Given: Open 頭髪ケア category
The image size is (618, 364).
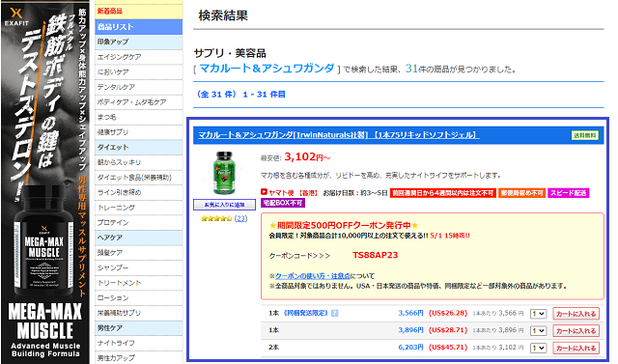Looking at the screenshot, I should [x=138, y=253].
